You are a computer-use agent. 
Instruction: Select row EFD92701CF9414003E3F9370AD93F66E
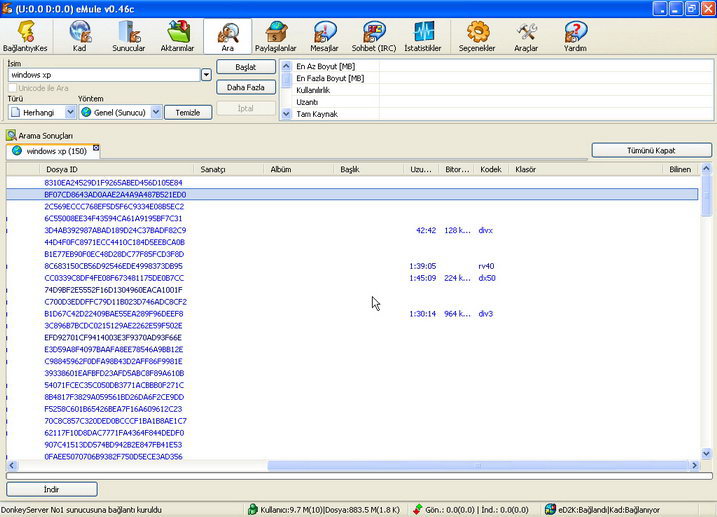click(x=352, y=337)
